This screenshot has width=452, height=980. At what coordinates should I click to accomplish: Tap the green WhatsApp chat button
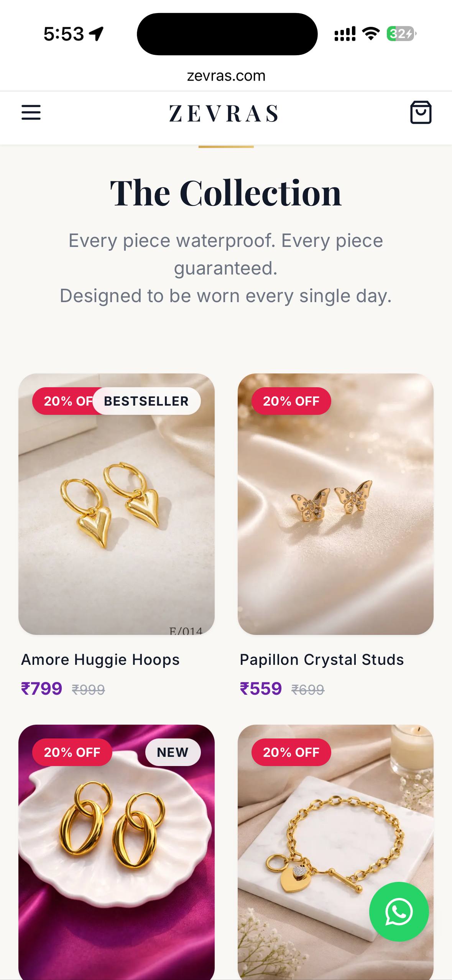(399, 911)
